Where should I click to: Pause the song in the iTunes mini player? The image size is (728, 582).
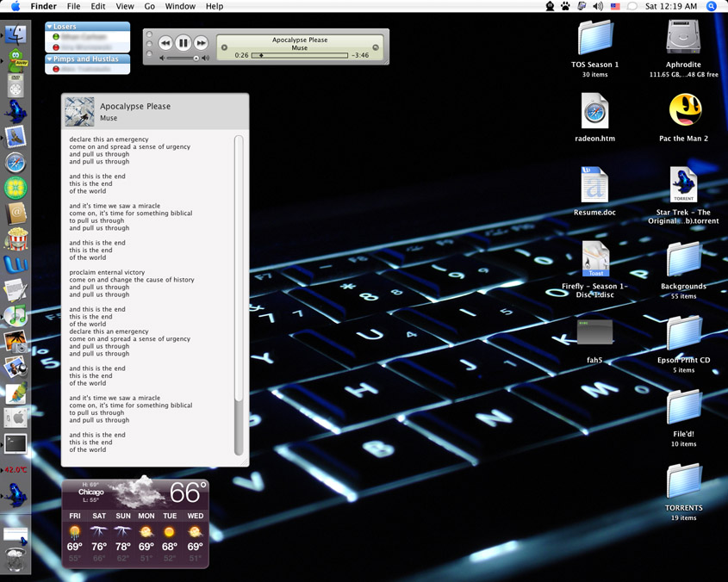(x=183, y=43)
